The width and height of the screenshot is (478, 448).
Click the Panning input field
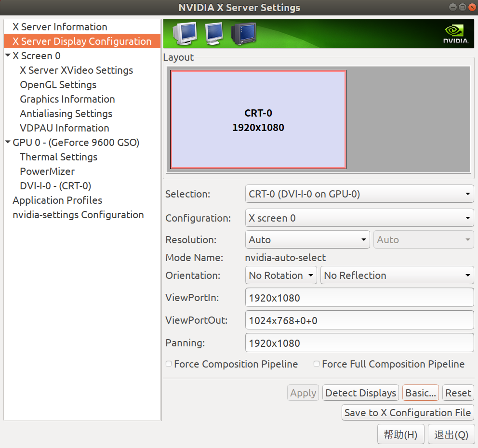[x=359, y=343]
